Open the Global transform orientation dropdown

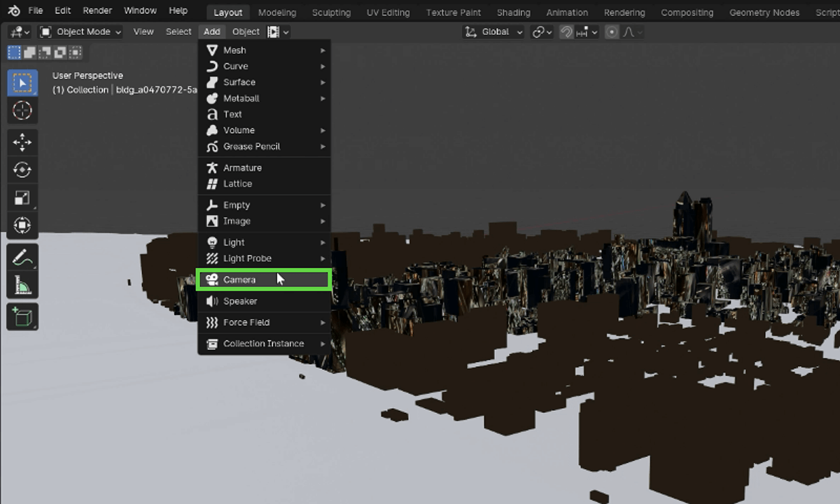coord(494,32)
